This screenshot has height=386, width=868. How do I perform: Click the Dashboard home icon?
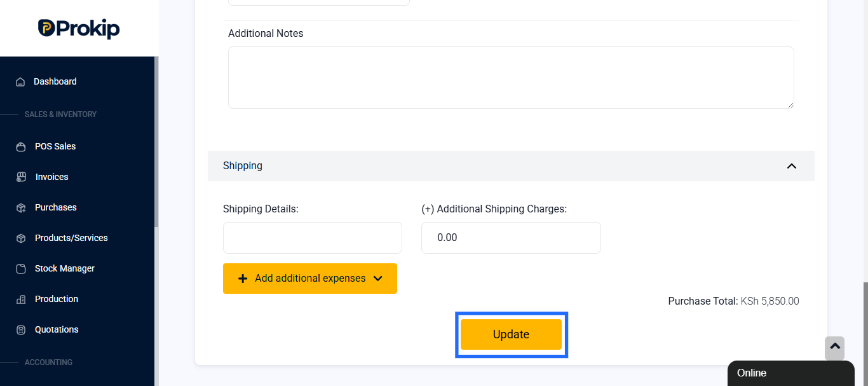[x=20, y=82]
